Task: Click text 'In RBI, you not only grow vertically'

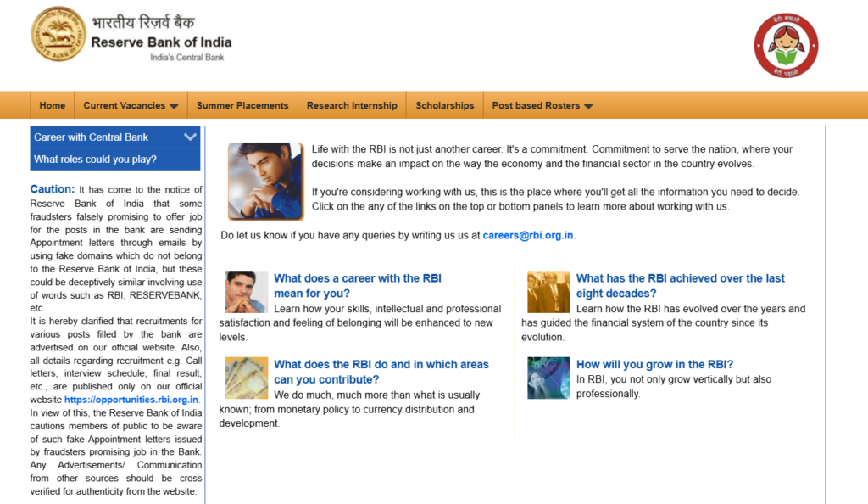Action: tap(674, 387)
